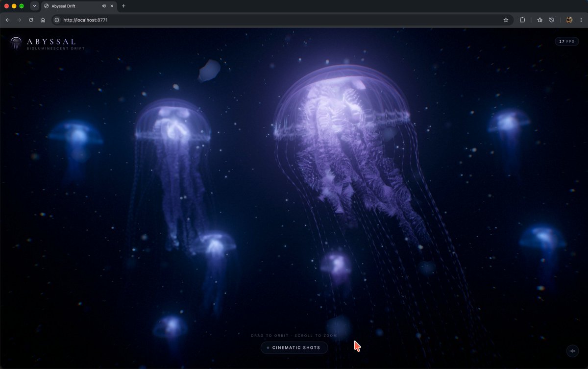
Task: View site information icon in address bar
Action: point(57,20)
